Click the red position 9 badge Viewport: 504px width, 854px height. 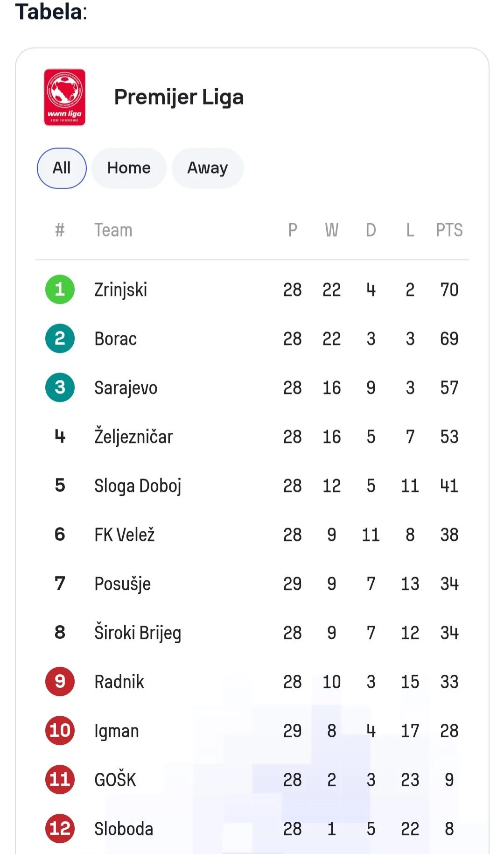(60, 682)
